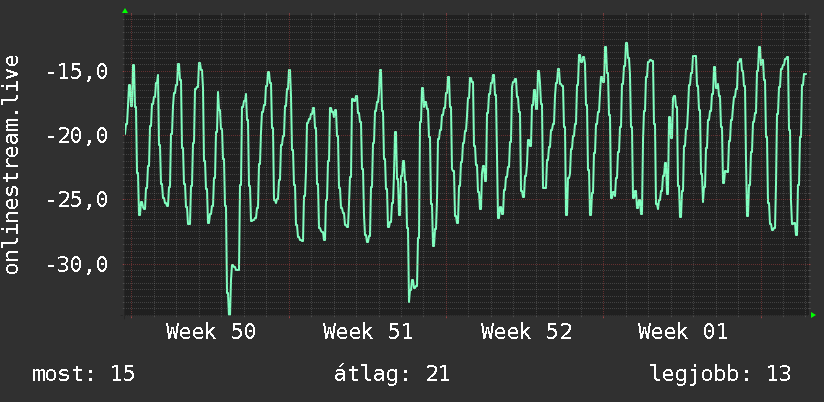Click the second deep dip near Week 51
The height and width of the screenshot is (402, 824).
pyautogui.click(x=409, y=301)
